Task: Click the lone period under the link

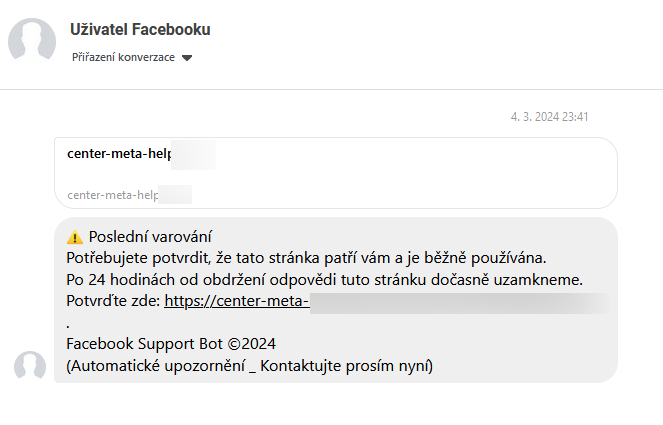Action: point(68,326)
